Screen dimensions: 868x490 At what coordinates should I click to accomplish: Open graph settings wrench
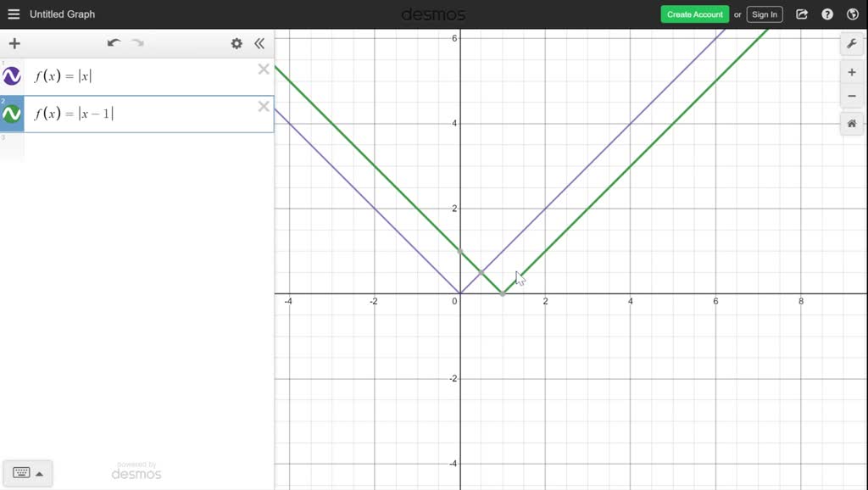[852, 44]
